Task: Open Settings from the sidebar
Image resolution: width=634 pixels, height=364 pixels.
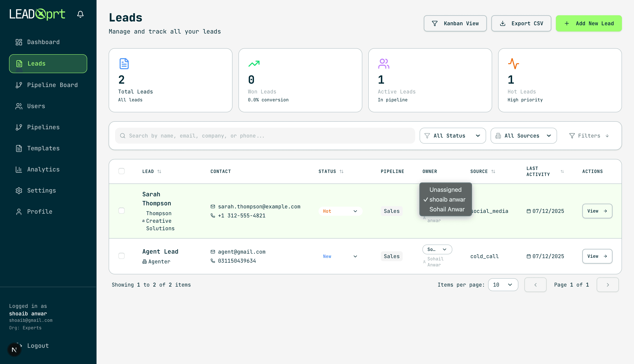Action: coord(41,190)
